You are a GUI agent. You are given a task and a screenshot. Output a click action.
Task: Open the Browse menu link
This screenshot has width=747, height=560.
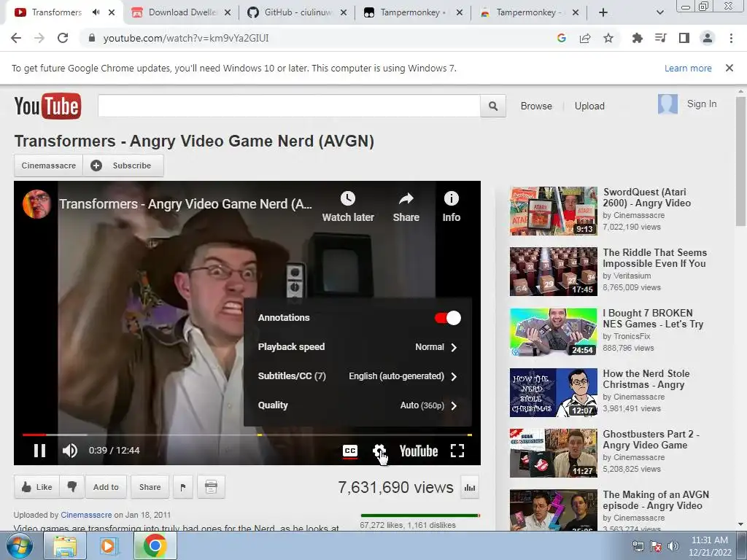coord(536,106)
